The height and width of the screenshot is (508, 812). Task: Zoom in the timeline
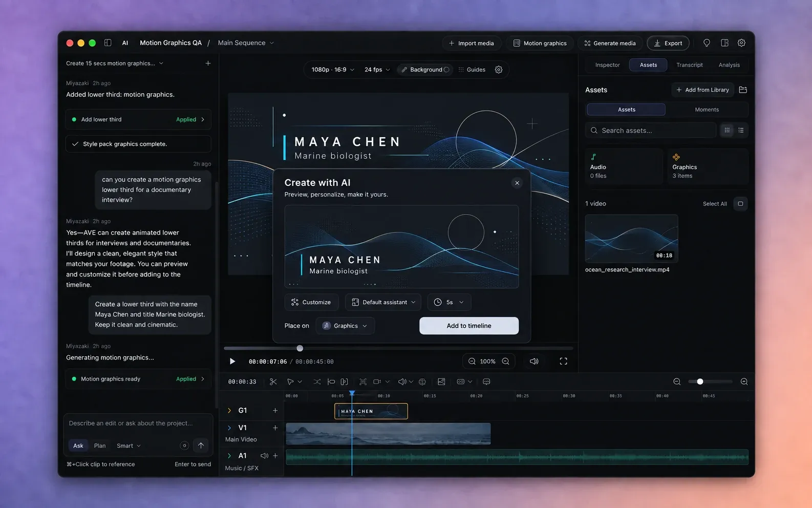tap(744, 382)
